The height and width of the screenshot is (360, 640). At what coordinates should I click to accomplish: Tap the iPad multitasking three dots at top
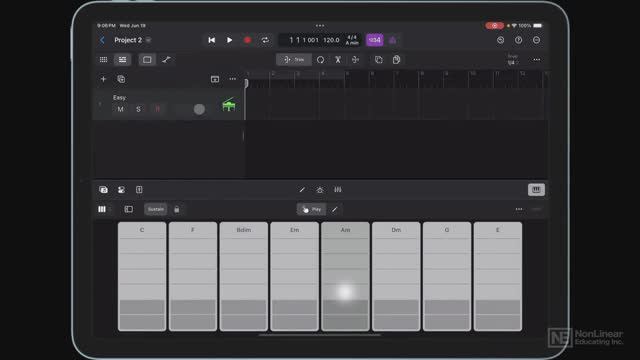tap(320, 25)
